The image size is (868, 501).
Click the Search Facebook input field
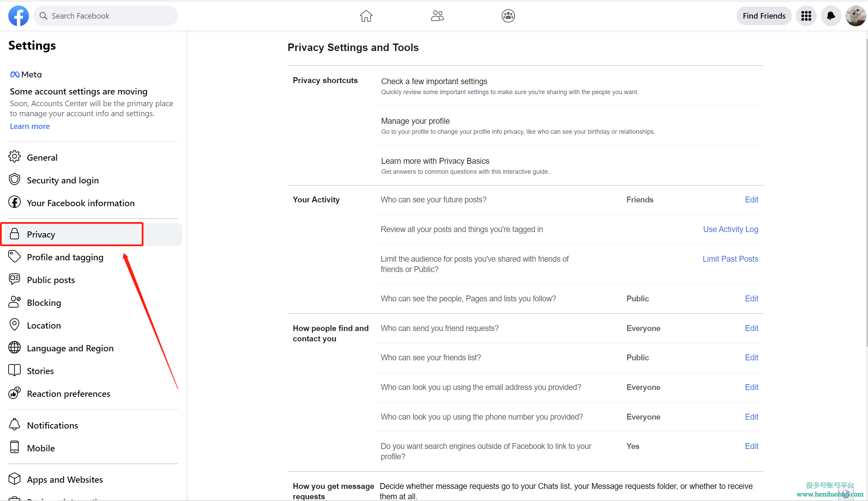pos(106,16)
